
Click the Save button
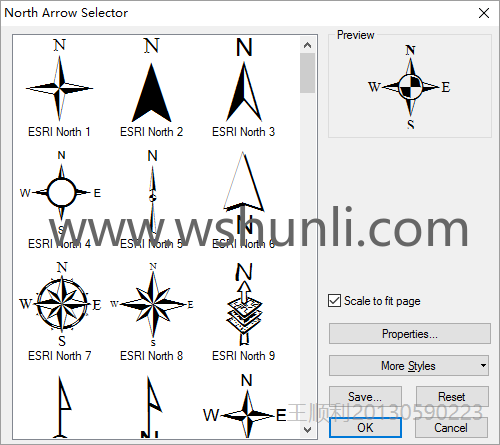coord(365,397)
